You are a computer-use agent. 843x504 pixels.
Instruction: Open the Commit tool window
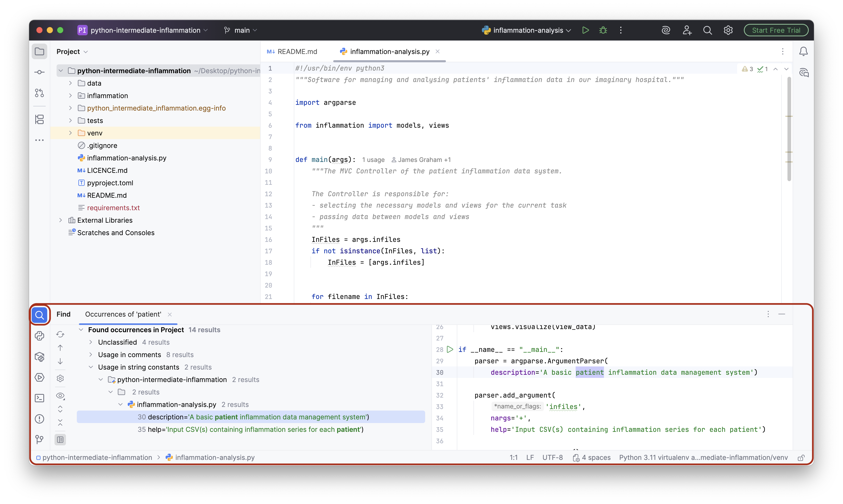[40, 72]
